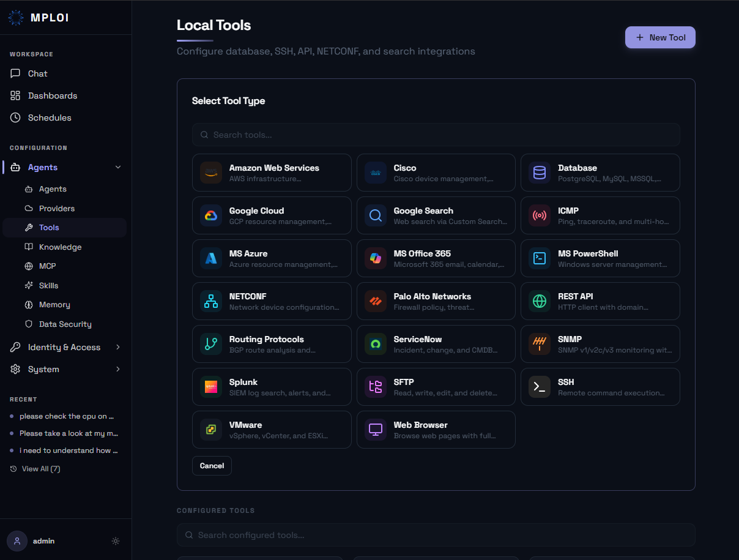
Task: Cancel the tool type selection
Action: [x=212, y=466]
